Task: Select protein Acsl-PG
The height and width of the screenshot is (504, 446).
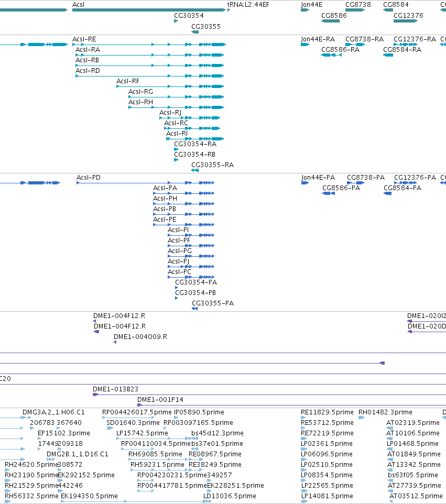Action: click(180, 251)
